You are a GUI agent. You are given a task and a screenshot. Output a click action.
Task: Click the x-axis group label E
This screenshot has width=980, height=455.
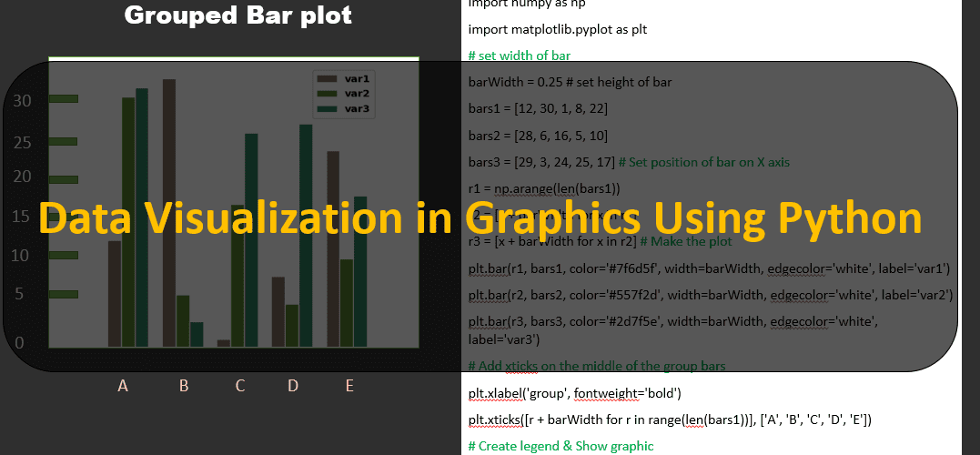[349, 386]
